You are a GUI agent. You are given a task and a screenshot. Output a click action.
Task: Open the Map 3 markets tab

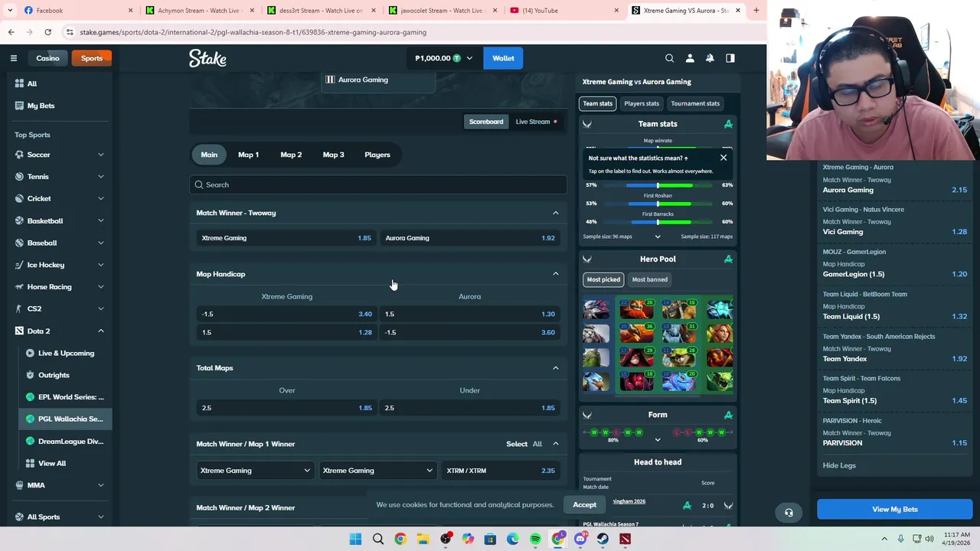point(333,155)
